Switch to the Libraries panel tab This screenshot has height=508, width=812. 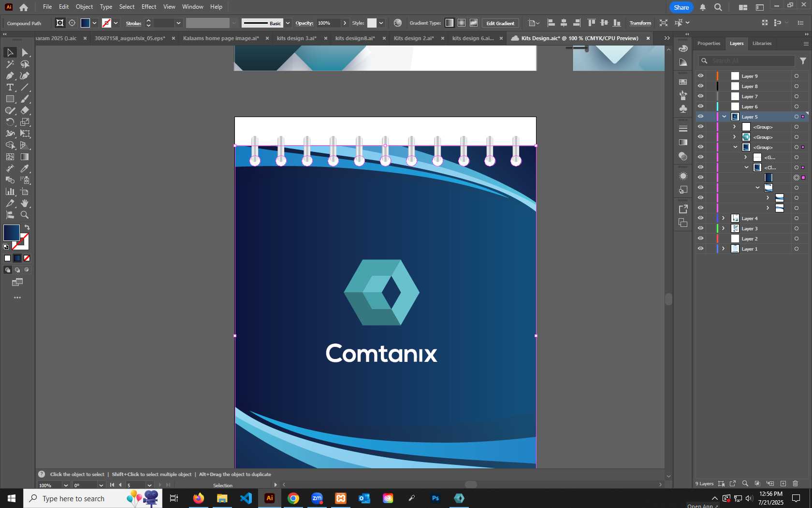click(762, 44)
